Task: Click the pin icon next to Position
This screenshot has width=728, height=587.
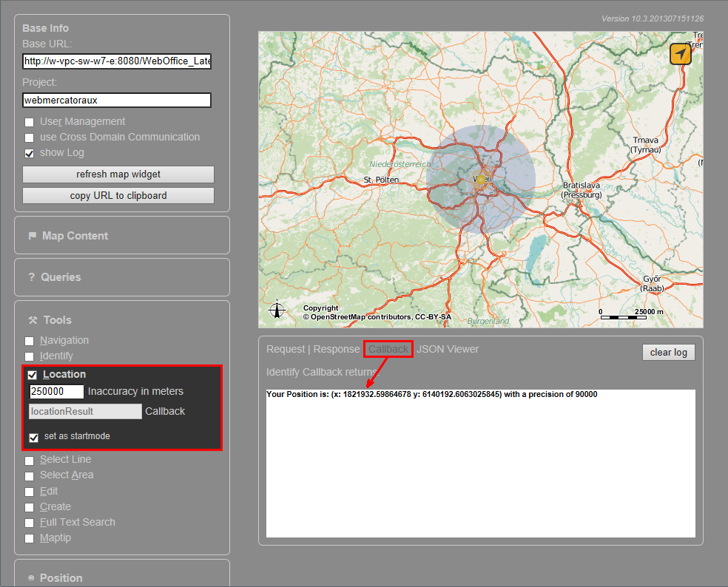Action: point(30,577)
